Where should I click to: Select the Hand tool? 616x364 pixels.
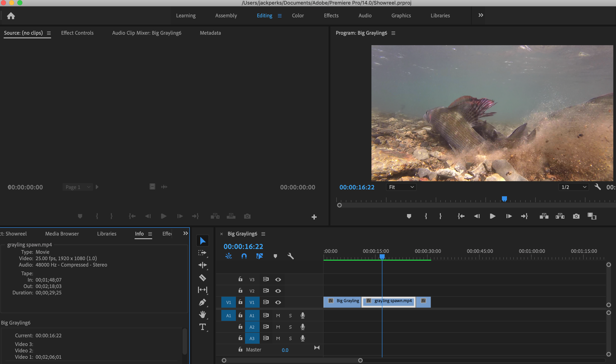(203, 315)
